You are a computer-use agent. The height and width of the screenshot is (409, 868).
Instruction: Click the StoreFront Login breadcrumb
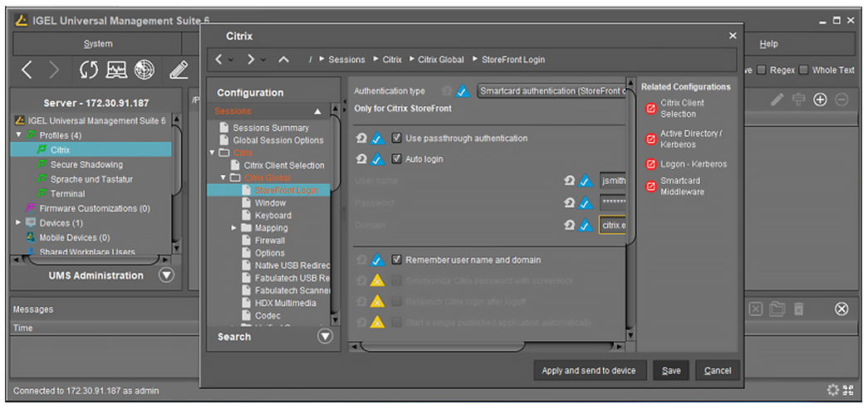(513, 59)
